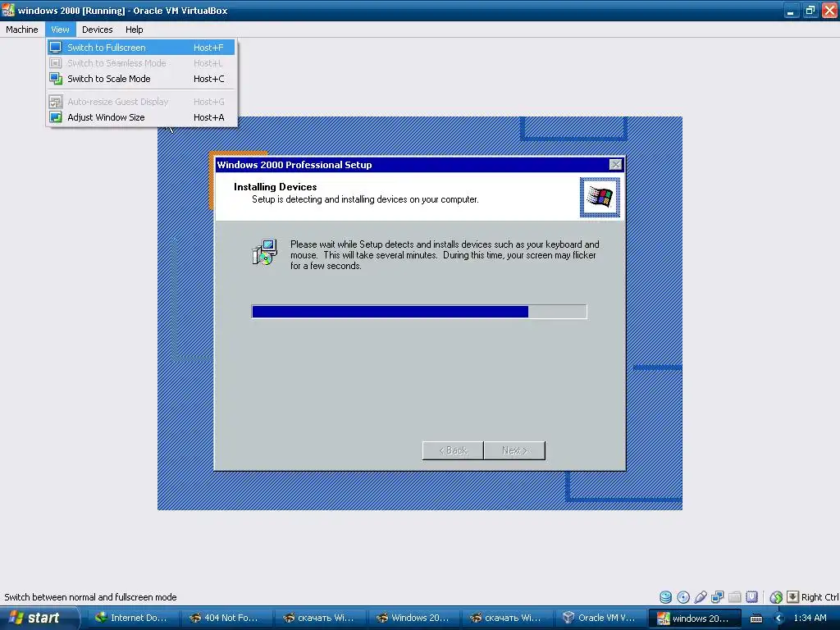Click the keyboard capture arrow icon

(793, 597)
